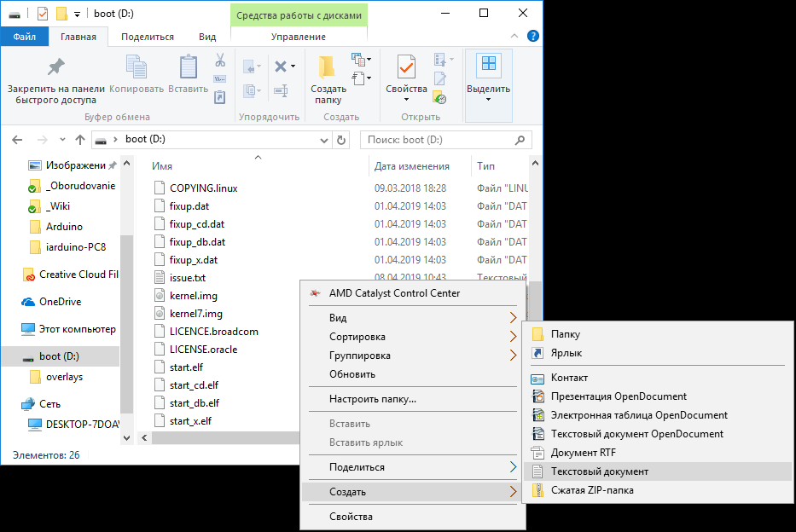Screen dimensions: 796x532
Task: Click navigation pane scroll down arrow
Action: tap(127, 437)
